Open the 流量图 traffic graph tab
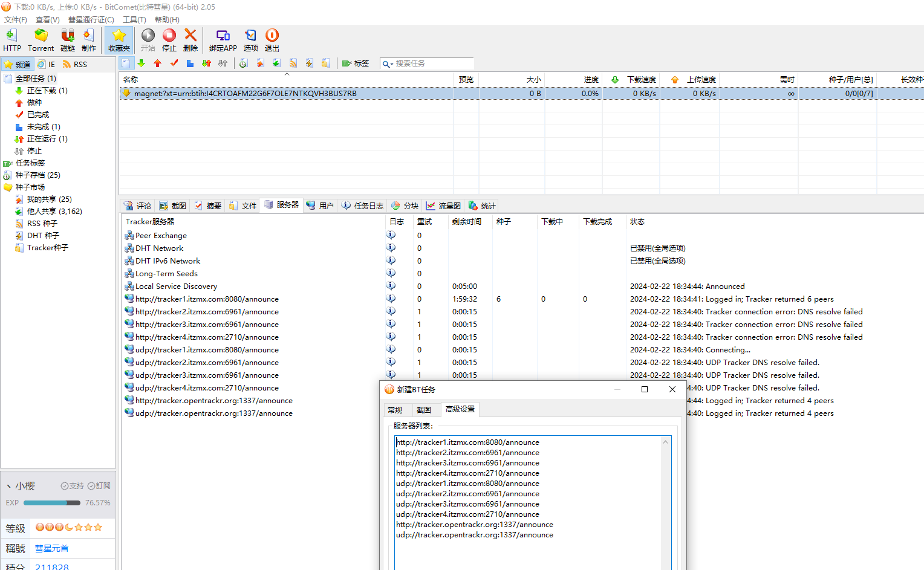 coord(443,206)
